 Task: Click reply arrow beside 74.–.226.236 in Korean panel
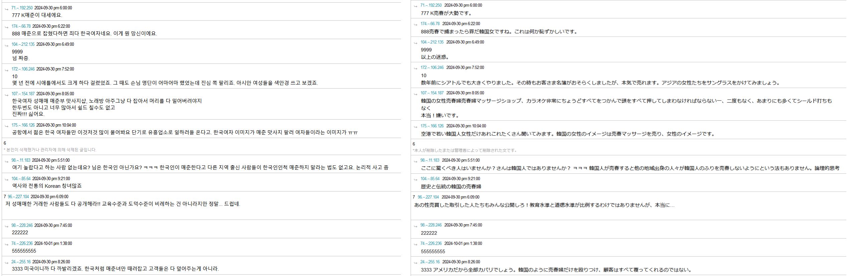click(x=6, y=245)
